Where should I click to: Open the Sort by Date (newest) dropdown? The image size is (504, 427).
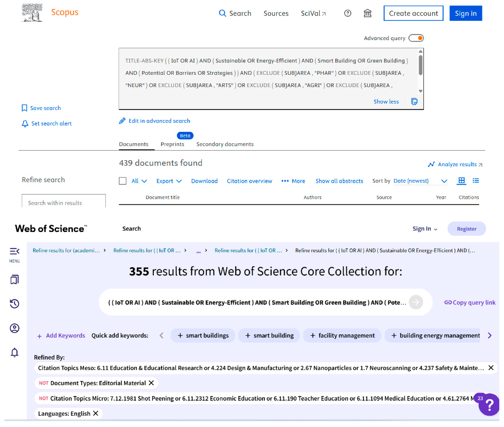pyautogui.click(x=420, y=181)
